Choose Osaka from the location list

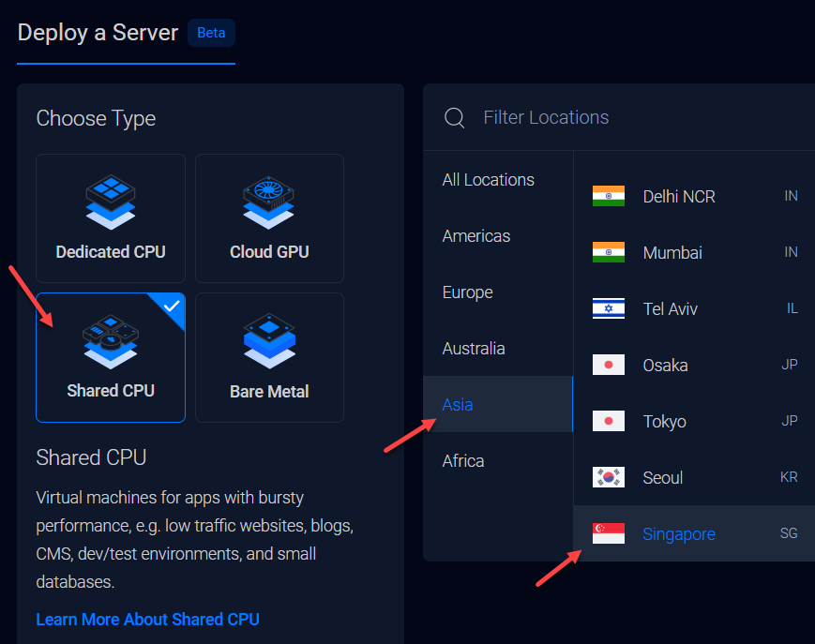[x=665, y=365]
